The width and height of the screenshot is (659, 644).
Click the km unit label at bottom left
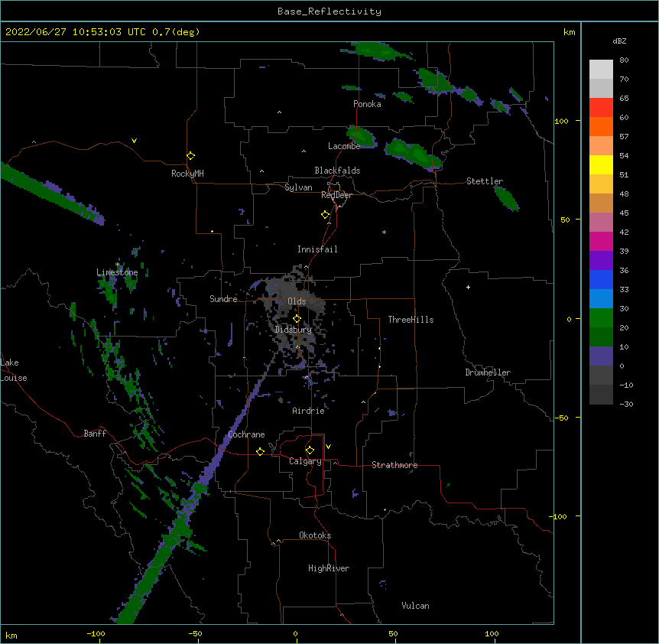point(11,635)
